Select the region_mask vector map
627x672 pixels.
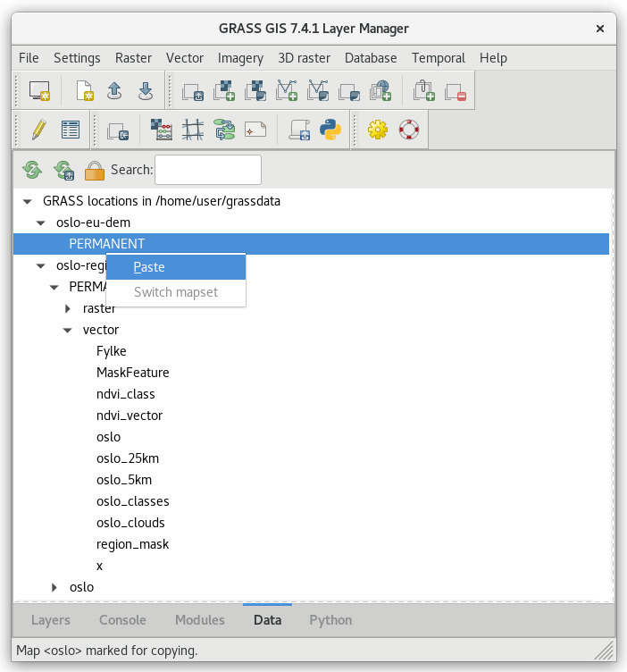pos(132,544)
